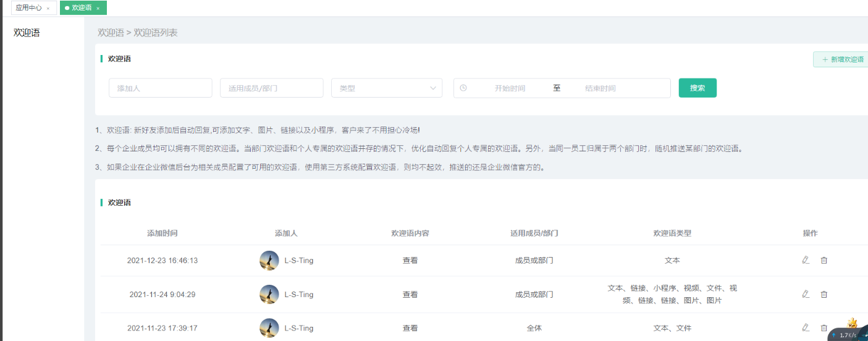Open the 类型 dropdown
Image resolution: width=868 pixels, height=341 pixels.
coord(386,88)
